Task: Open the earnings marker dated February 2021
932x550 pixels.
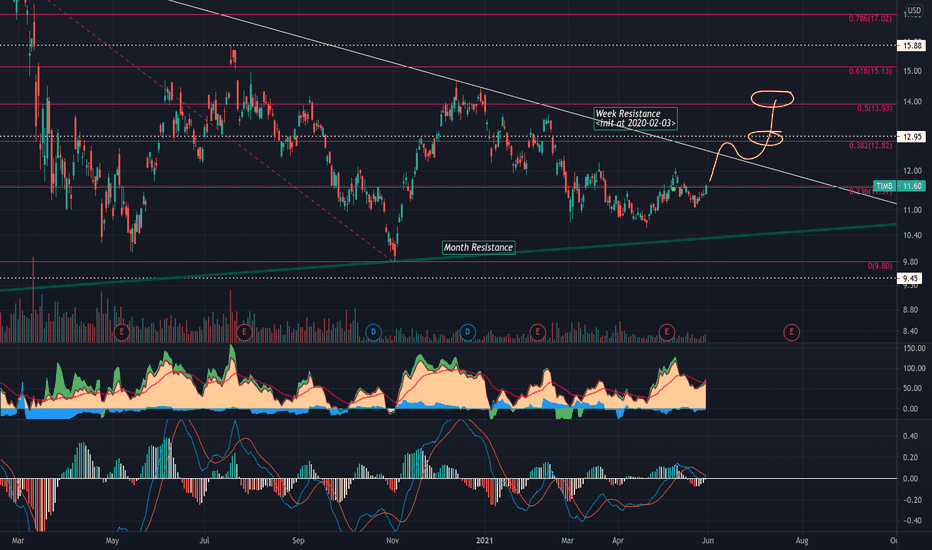Action: 537,332
